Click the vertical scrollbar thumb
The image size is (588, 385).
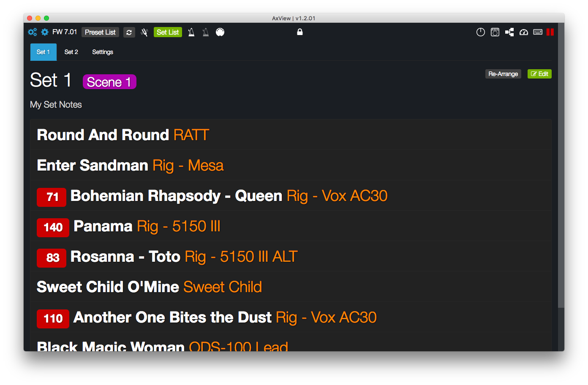click(561, 165)
